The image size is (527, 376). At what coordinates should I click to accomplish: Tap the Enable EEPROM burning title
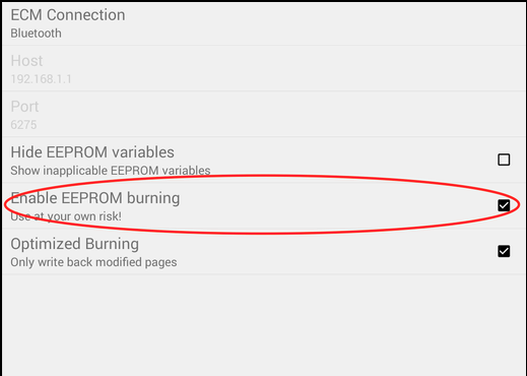click(x=95, y=198)
